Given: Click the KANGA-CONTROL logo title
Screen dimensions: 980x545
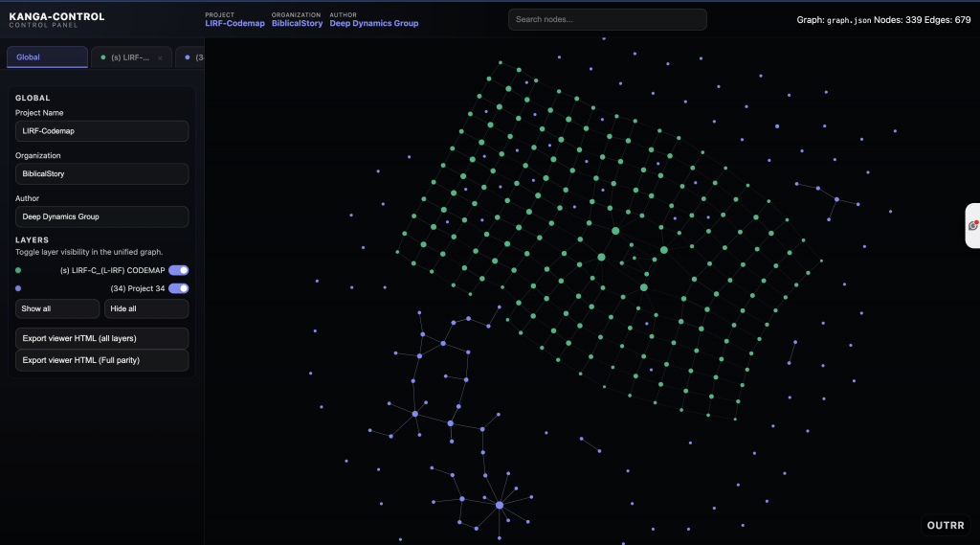Looking at the screenshot, I should coord(56,17).
